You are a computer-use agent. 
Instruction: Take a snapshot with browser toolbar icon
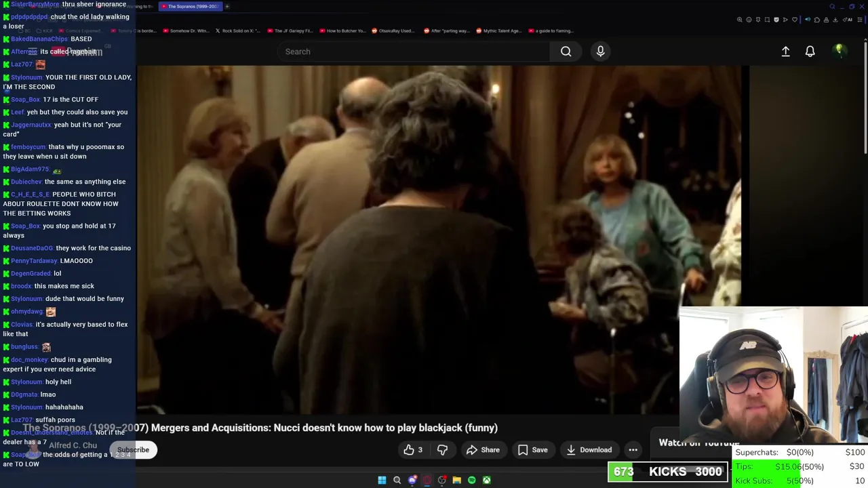coord(767,20)
